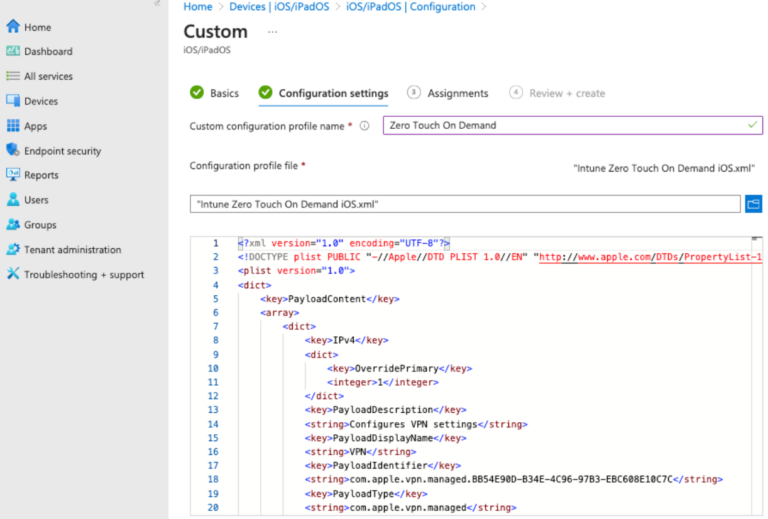768x519 pixels.
Task: Click the Home icon in sidebar
Action: coord(13,27)
